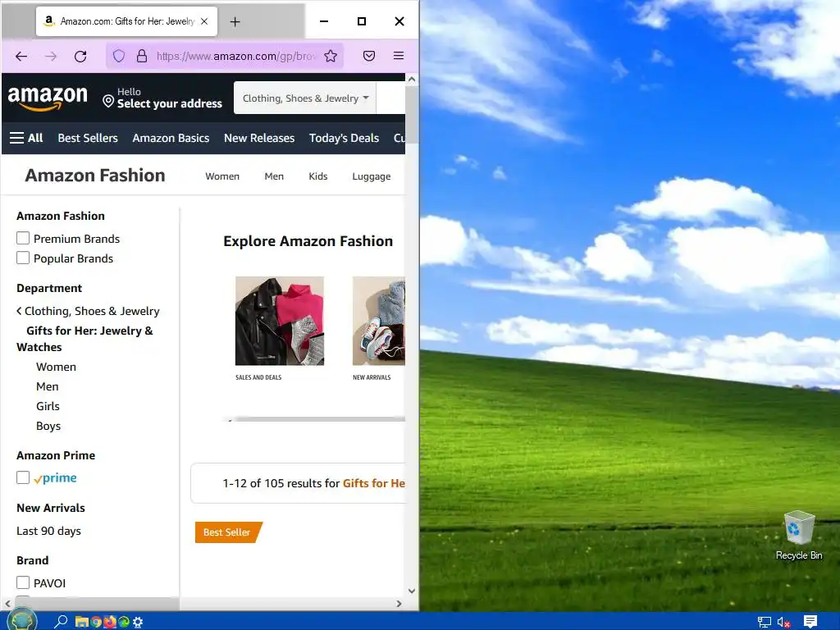The height and width of the screenshot is (630, 840).
Task: Filter by Last 90 days new arrivals
Action: (x=48, y=531)
